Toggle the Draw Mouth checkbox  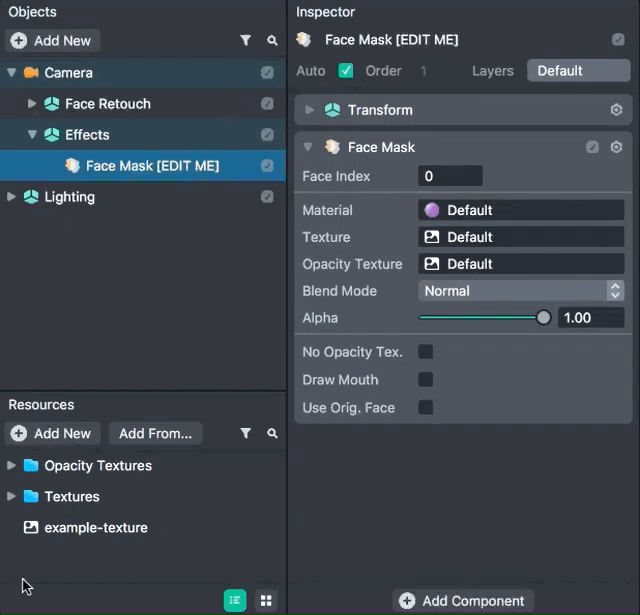pyautogui.click(x=425, y=380)
